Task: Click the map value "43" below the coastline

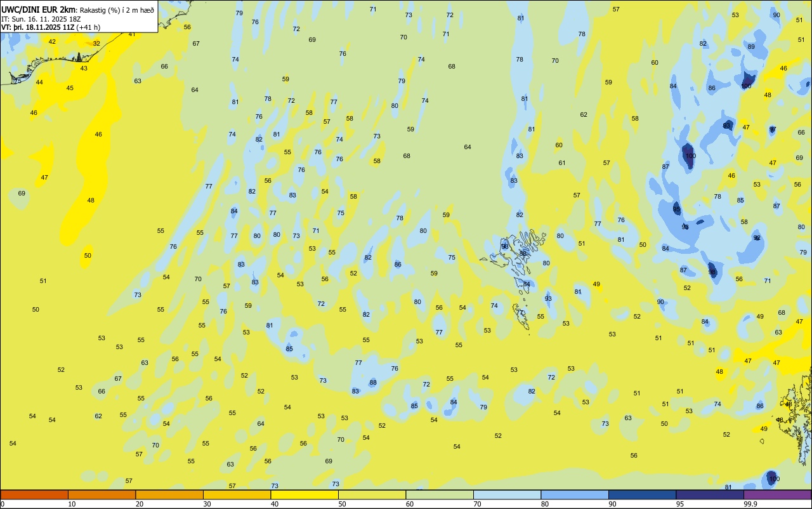Action: (x=84, y=69)
